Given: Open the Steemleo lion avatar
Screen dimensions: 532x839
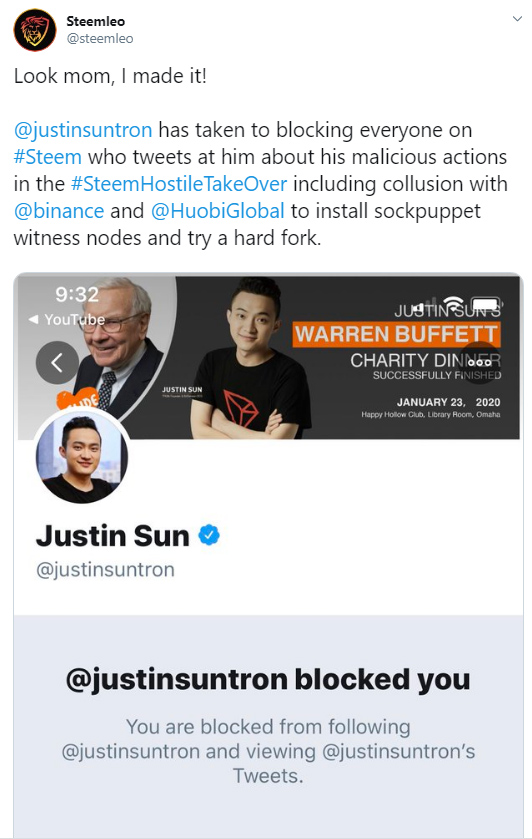Looking at the screenshot, I should pyautogui.click(x=35, y=30).
